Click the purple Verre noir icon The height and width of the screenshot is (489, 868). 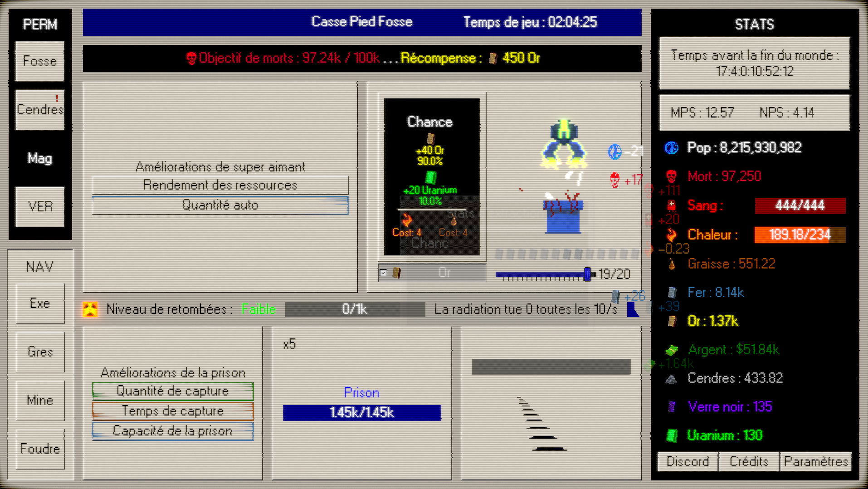coord(671,407)
